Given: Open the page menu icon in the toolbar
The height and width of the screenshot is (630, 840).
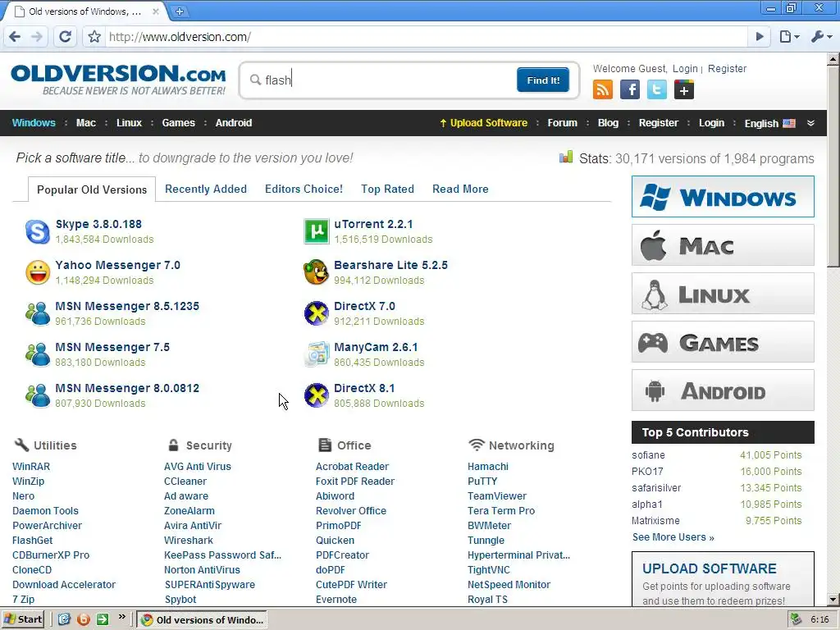Looking at the screenshot, I should point(789,36).
